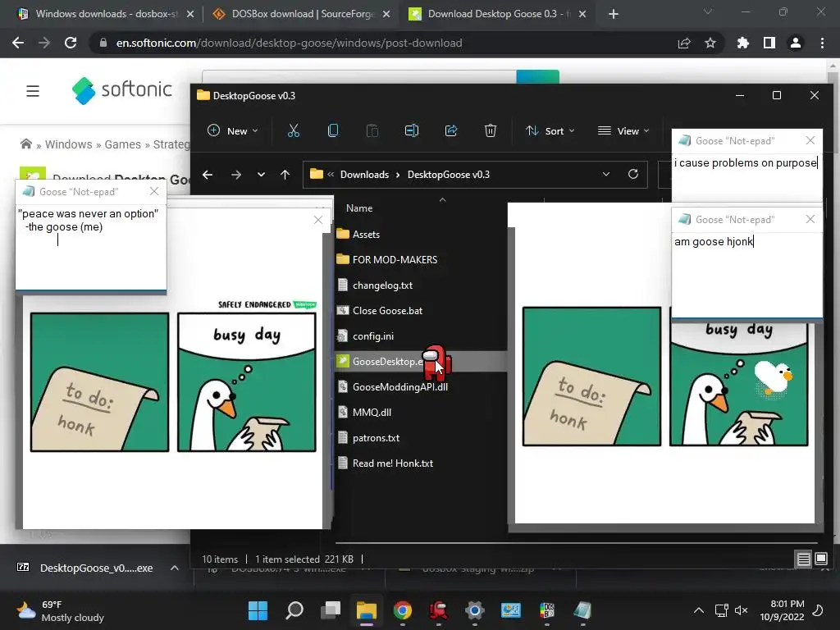
Task: Click DesktopGoose v0.3 breadcrumb segment
Action: click(449, 175)
